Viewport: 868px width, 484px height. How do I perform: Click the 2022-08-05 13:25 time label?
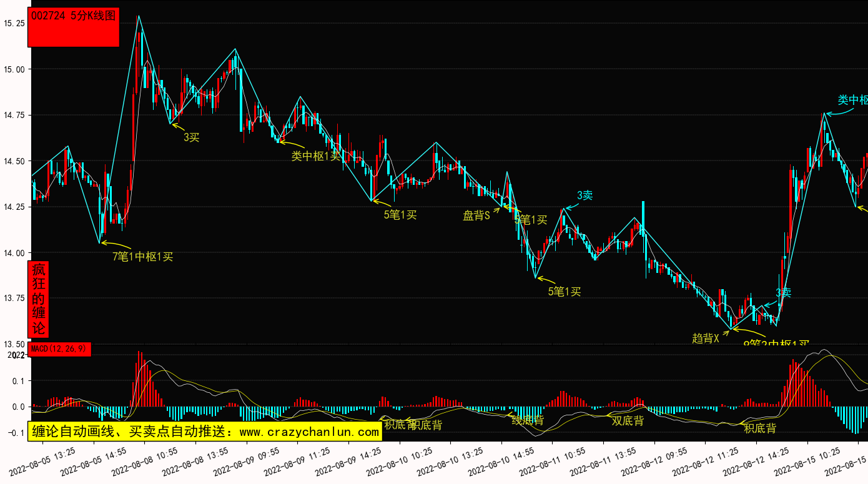(43, 461)
